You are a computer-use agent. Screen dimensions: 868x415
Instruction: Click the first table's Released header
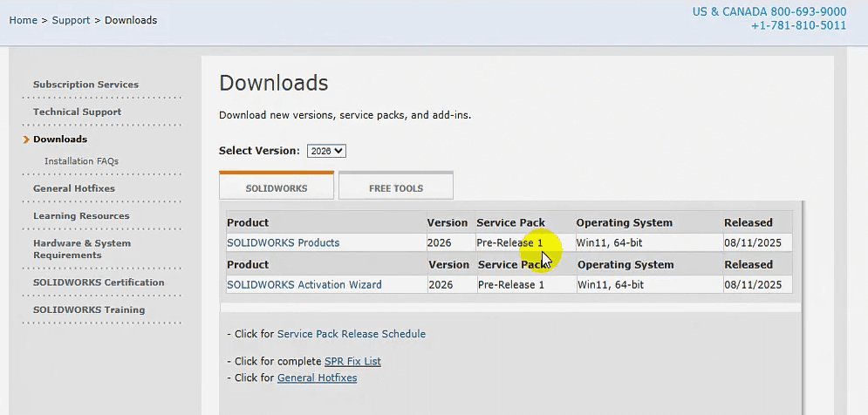point(748,222)
